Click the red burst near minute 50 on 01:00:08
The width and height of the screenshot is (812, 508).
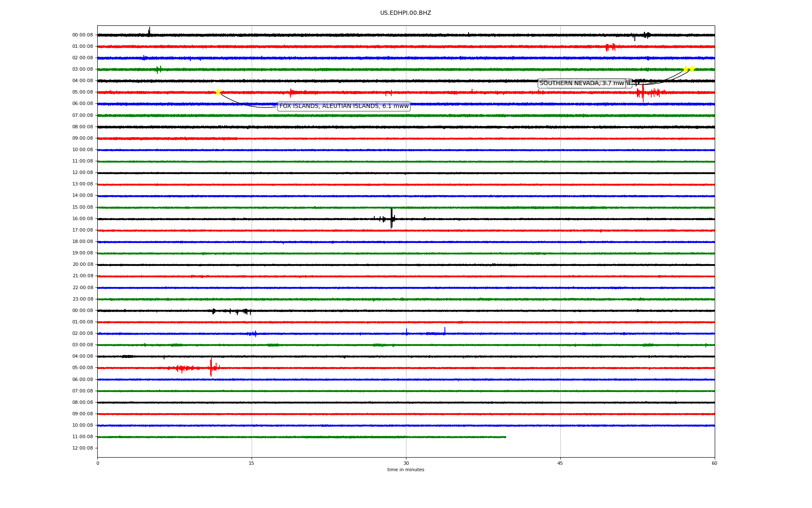(610, 47)
